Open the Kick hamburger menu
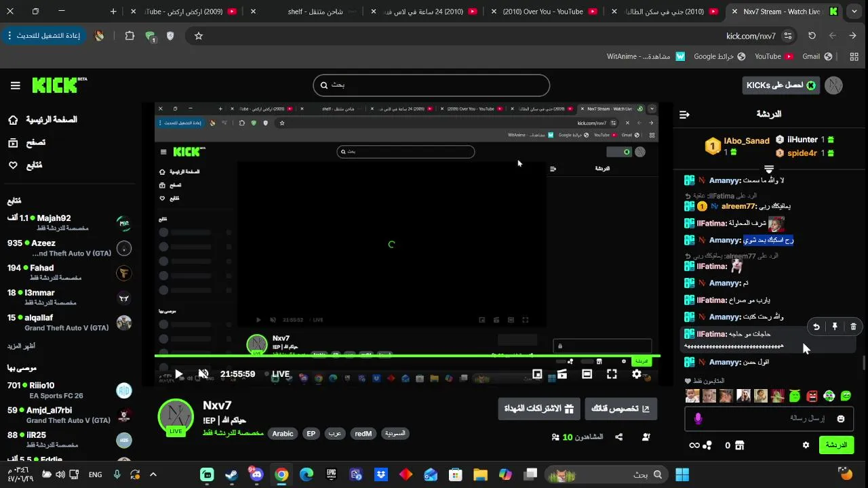 15,85
